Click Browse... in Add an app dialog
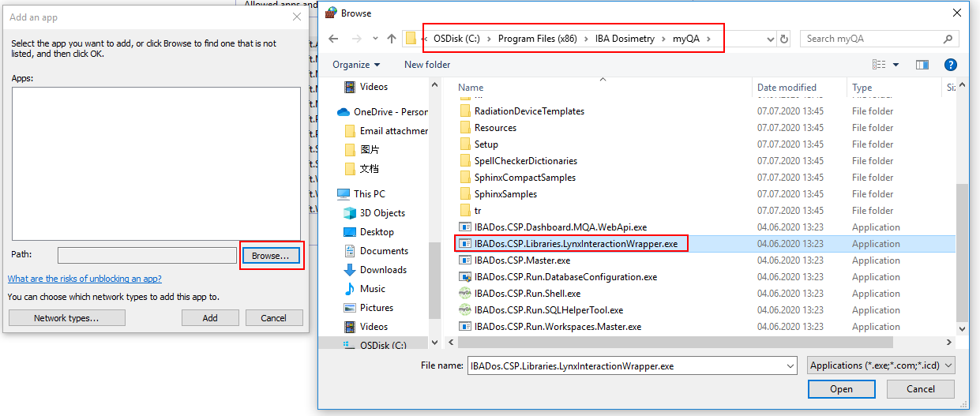Screen dimensions: 980x416 pyautogui.click(x=271, y=256)
